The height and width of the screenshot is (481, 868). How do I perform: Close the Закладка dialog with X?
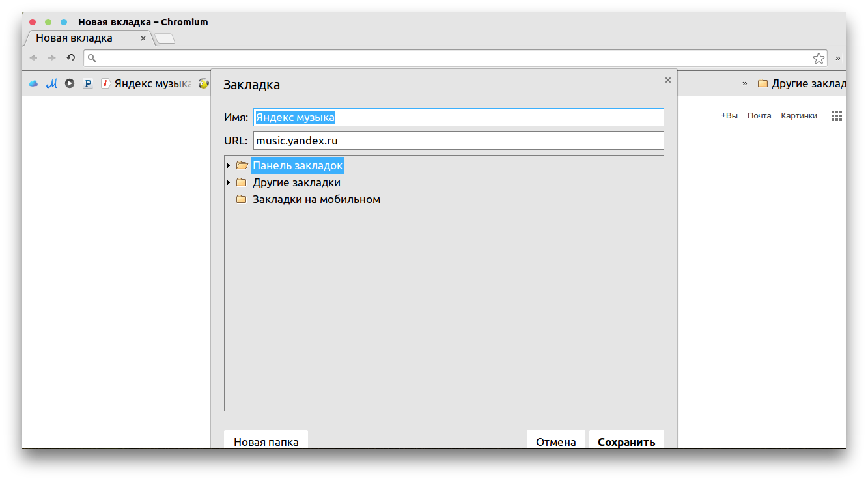click(x=667, y=80)
